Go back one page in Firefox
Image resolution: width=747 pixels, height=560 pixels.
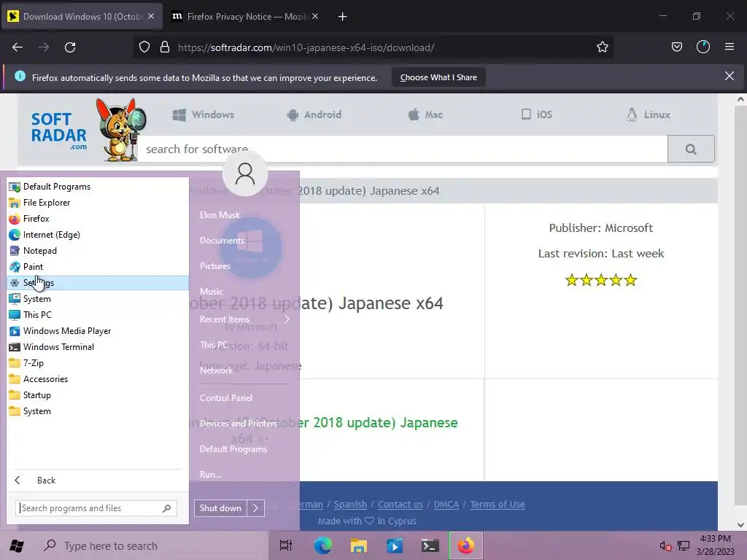coord(18,47)
